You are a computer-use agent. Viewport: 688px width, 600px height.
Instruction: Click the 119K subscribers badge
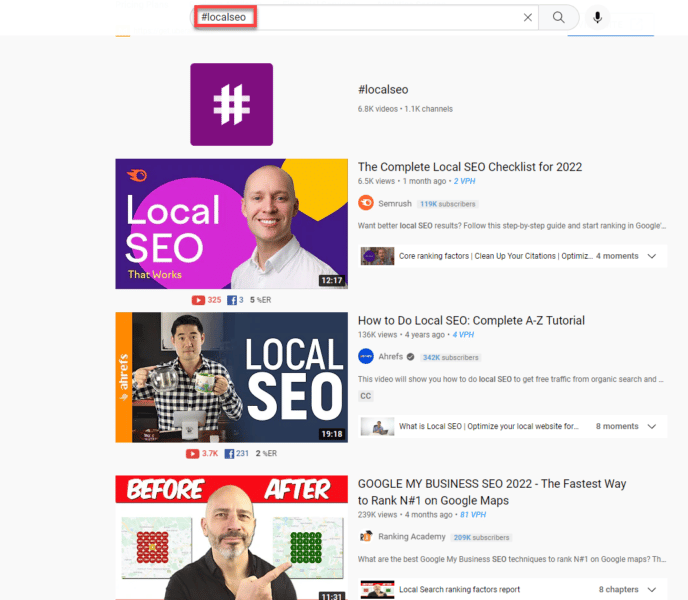[448, 204]
